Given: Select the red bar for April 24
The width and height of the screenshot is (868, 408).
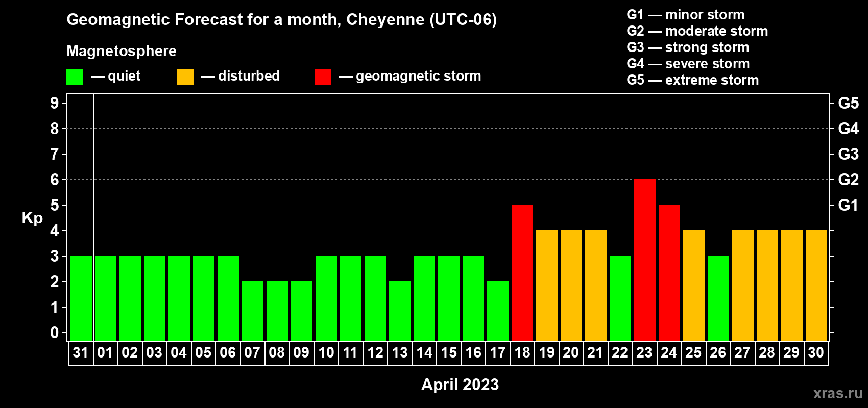Looking at the screenshot, I should (x=669, y=272).
